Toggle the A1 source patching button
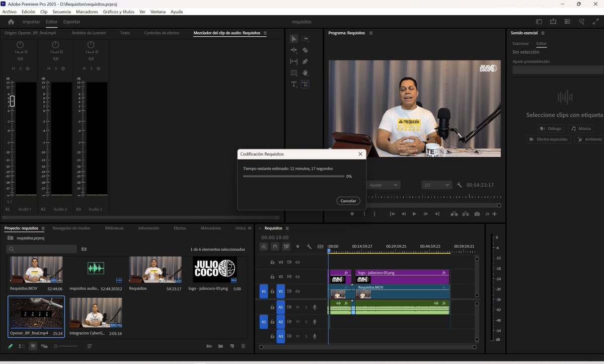 tap(263, 321)
